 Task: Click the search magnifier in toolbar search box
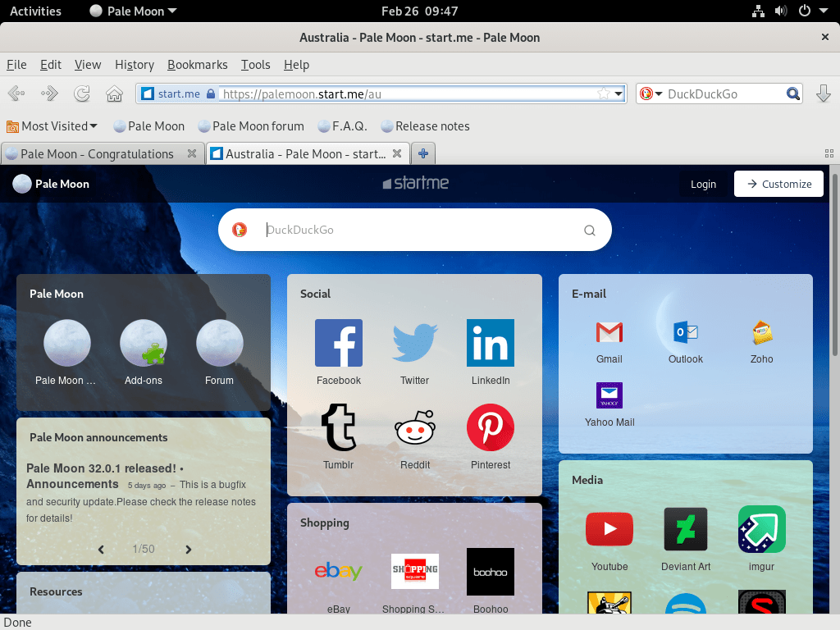pos(793,94)
